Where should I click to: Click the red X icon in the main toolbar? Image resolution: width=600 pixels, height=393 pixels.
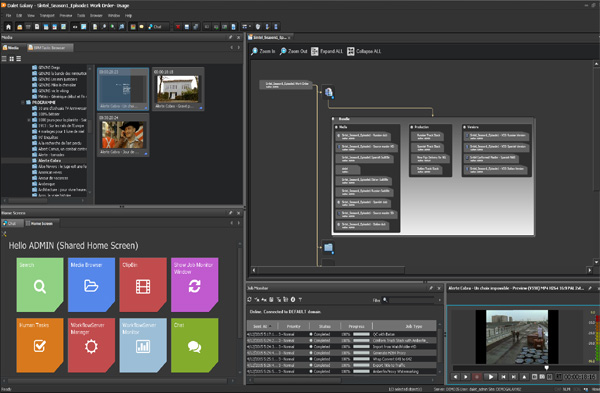[178, 27]
